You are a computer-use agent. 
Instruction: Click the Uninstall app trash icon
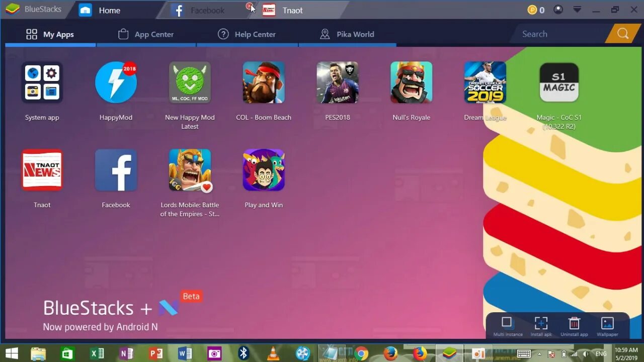click(574, 326)
